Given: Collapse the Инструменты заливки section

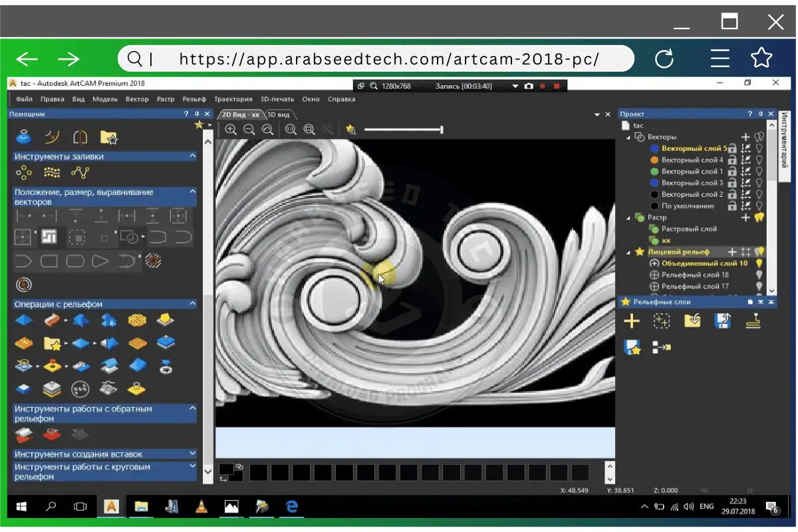Looking at the screenshot, I should click(x=193, y=156).
